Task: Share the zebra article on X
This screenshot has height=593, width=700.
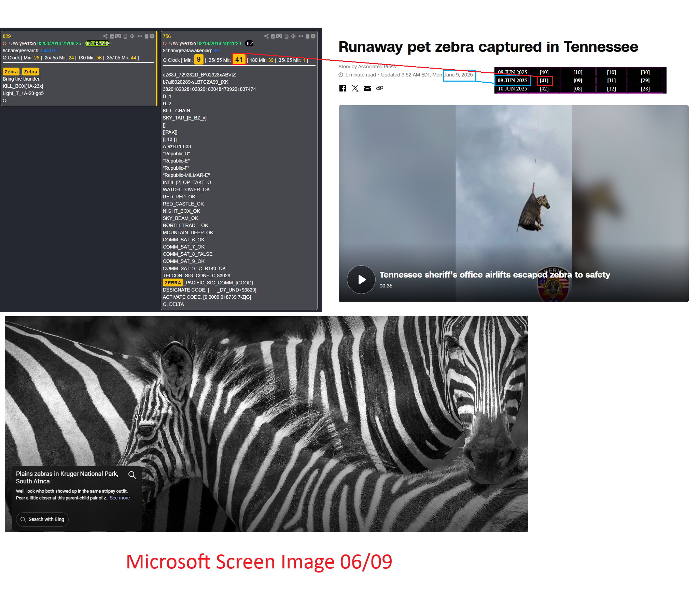Action: click(x=355, y=88)
